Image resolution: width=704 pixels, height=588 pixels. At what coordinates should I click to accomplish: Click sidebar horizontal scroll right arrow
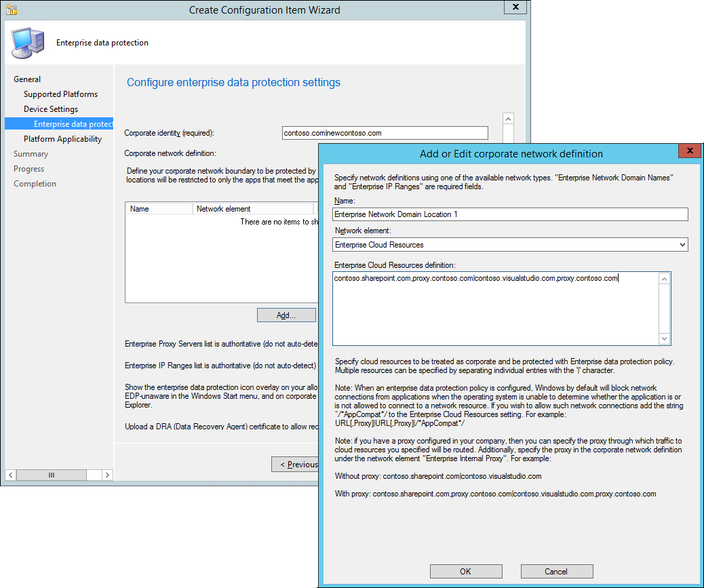[107, 475]
